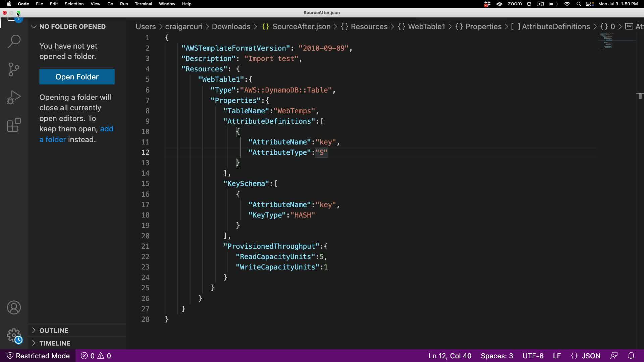Click the Open Folder button
The width and height of the screenshot is (644, 362).
tap(77, 77)
